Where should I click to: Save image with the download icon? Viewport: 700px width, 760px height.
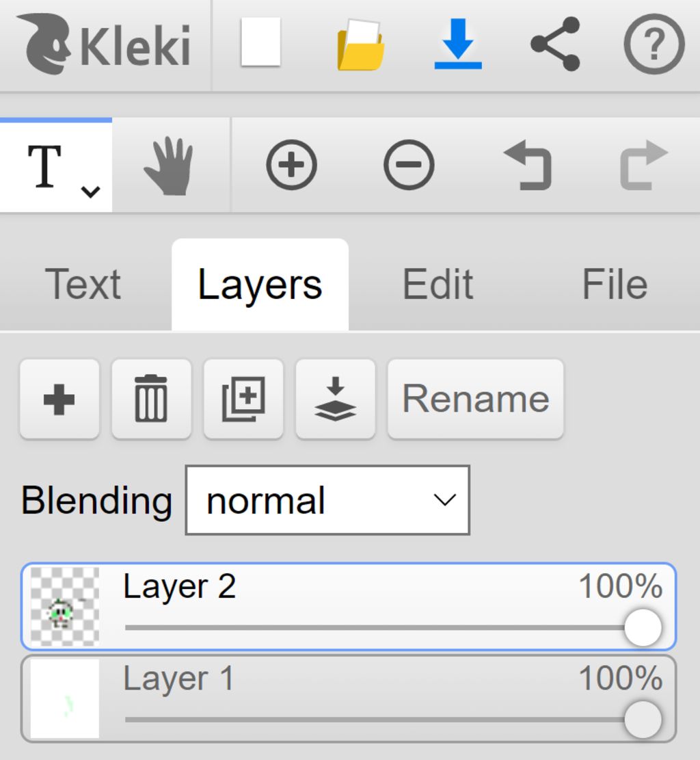(x=458, y=44)
